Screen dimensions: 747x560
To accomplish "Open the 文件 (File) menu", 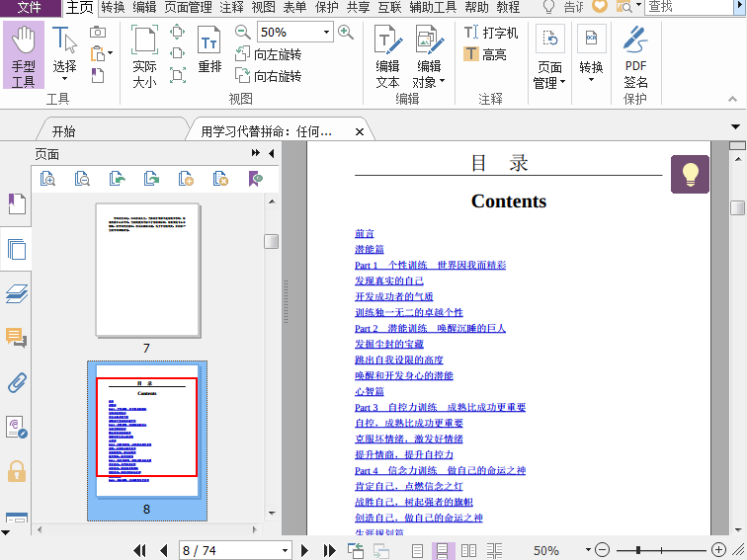I will tap(30, 7).
